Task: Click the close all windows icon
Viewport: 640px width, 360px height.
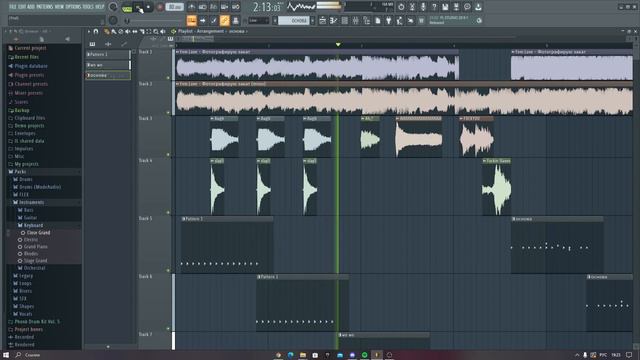Action: pos(411,20)
